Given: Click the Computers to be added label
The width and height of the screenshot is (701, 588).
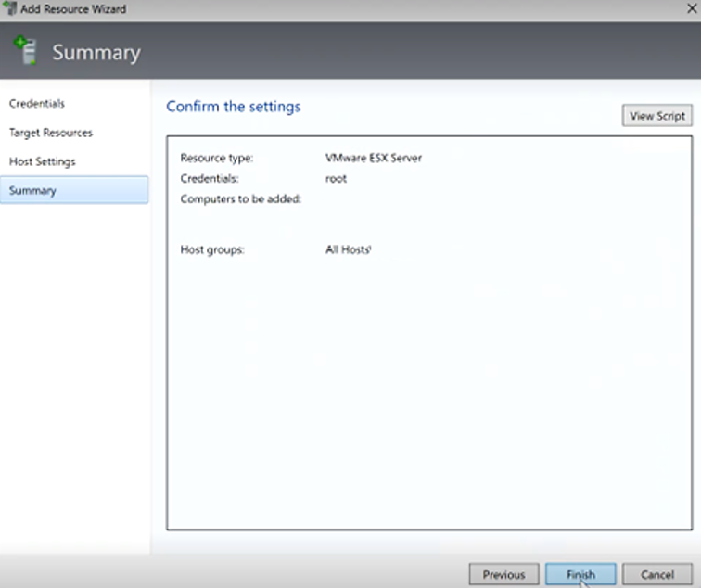Looking at the screenshot, I should tap(240, 198).
